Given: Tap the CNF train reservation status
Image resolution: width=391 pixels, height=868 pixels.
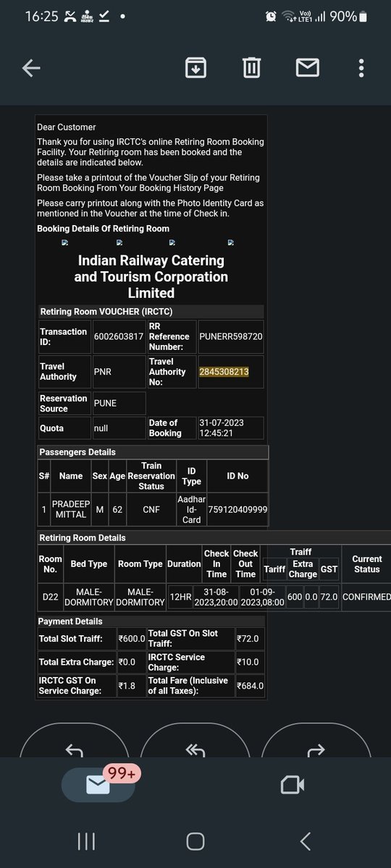Looking at the screenshot, I should 151,510.
